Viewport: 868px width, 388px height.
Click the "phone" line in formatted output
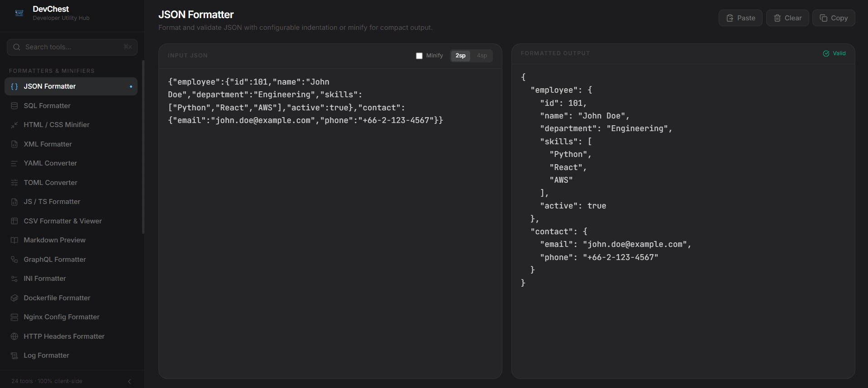pyautogui.click(x=599, y=257)
